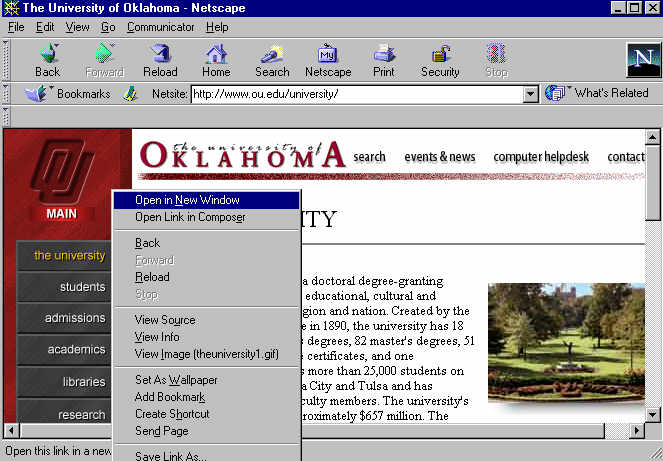Click the search link in page header

pyautogui.click(x=369, y=157)
